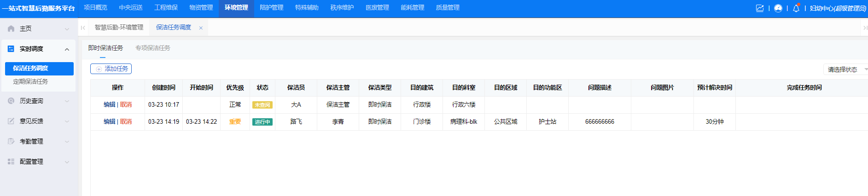Select 定期保洁任务 in sidebar
Screen dimensions: 868x196
[30, 81]
